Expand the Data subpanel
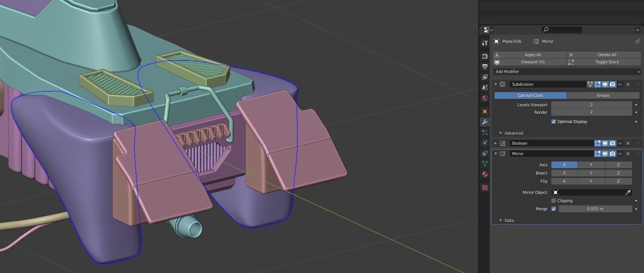The width and height of the screenshot is (644, 273). [501, 220]
